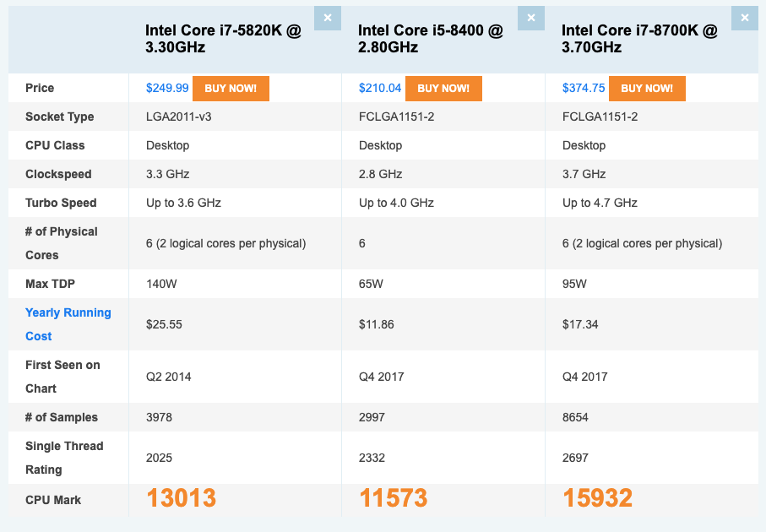Screen dimensions: 766x532
Task: Click the 11573 CPU Mark score
Action: [394, 498]
